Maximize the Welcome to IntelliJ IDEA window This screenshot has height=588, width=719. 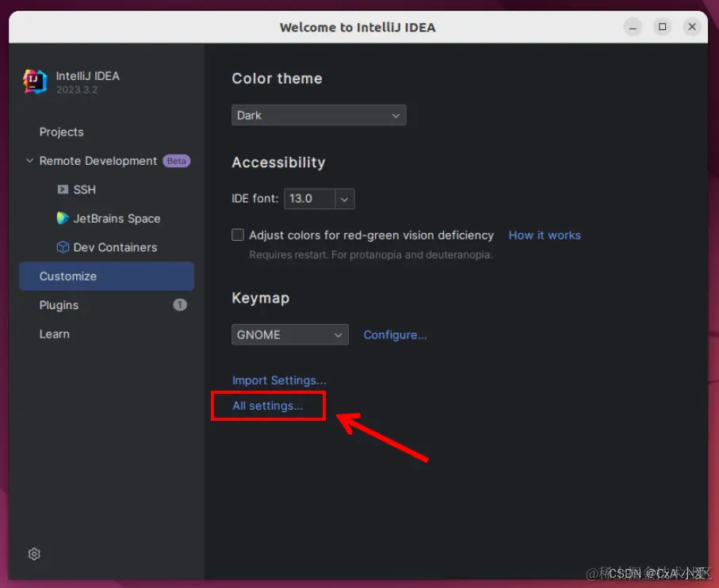pos(662,27)
